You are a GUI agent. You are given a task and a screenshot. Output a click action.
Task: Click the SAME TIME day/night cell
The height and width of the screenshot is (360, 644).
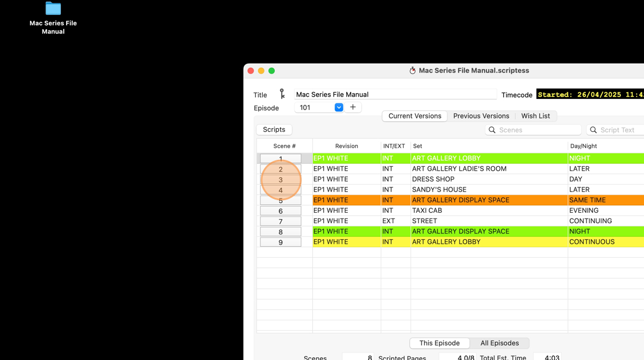coord(606,200)
